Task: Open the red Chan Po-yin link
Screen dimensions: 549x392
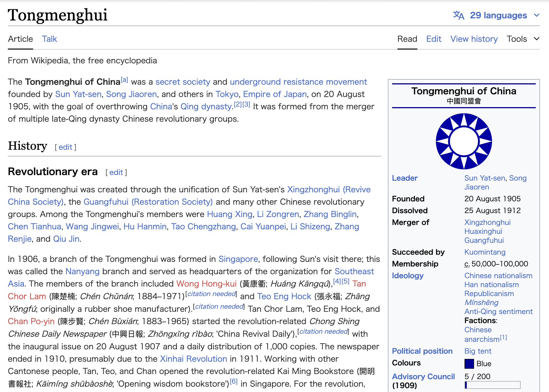Action: pos(31,321)
